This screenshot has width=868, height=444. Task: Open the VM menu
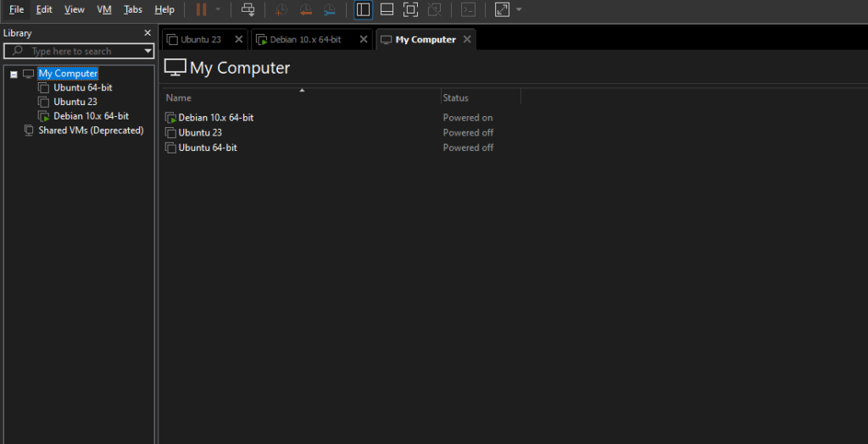pyautogui.click(x=104, y=9)
